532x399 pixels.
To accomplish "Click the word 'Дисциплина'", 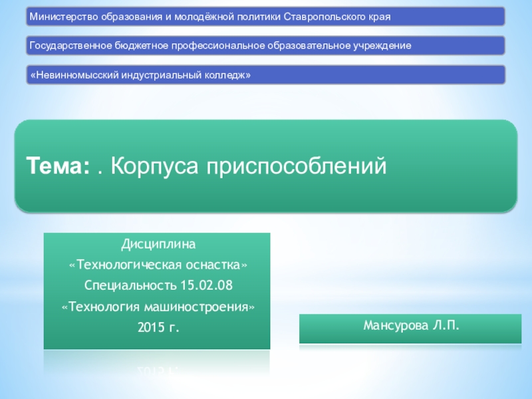I will pyautogui.click(x=158, y=244).
